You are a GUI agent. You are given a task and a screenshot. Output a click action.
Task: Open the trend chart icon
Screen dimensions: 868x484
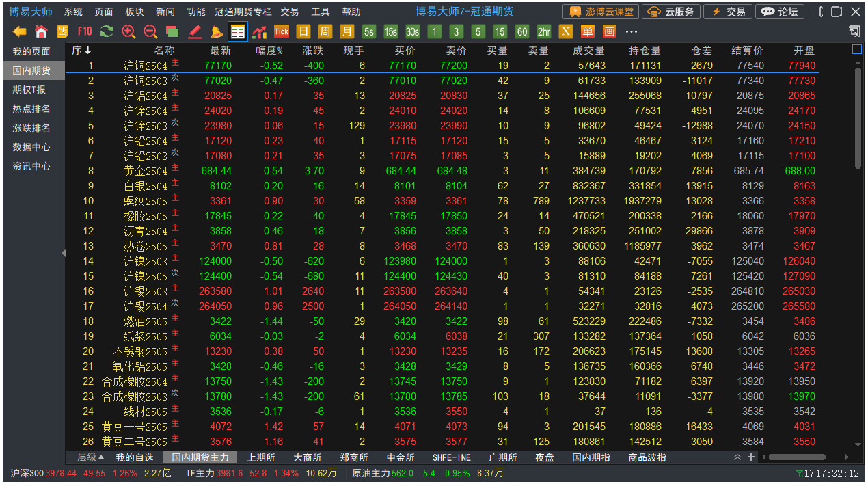point(260,31)
